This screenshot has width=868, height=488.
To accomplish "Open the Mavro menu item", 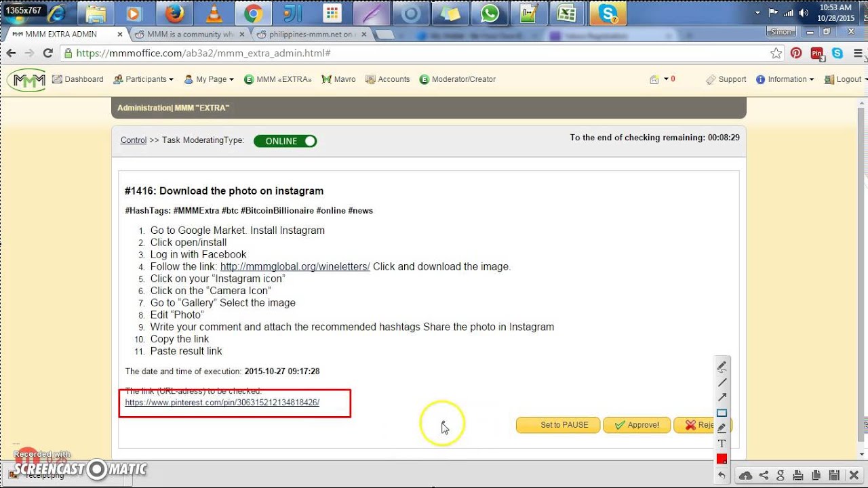I will tap(339, 79).
